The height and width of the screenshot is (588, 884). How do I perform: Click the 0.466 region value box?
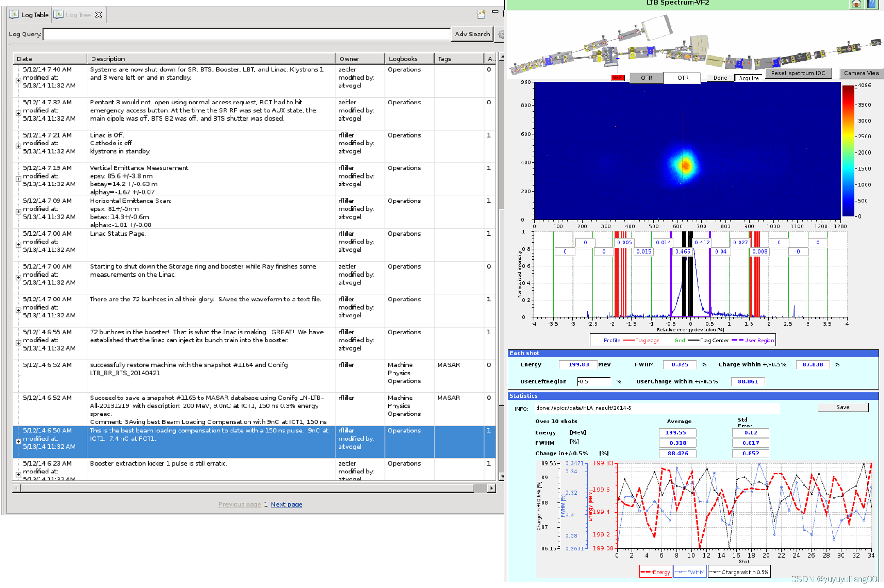(682, 252)
